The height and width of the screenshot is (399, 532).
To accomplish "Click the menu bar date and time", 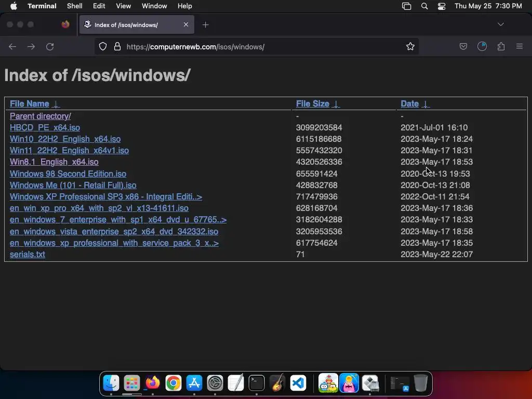I will click(x=488, y=6).
